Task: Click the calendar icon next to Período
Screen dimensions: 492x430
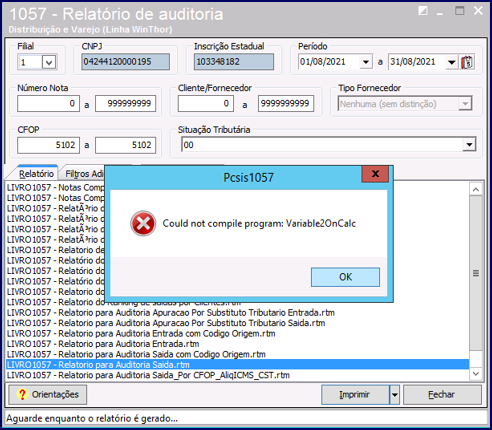Action: 467,62
